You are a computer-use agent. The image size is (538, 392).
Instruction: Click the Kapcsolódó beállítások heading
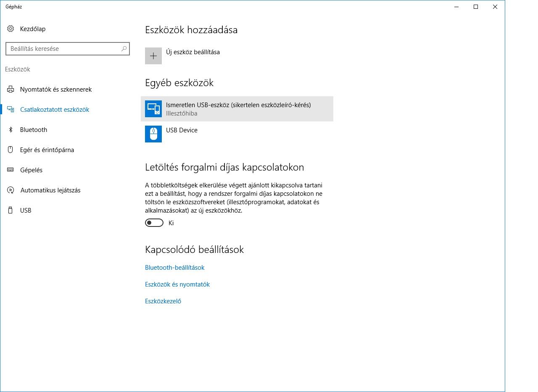[x=195, y=250]
